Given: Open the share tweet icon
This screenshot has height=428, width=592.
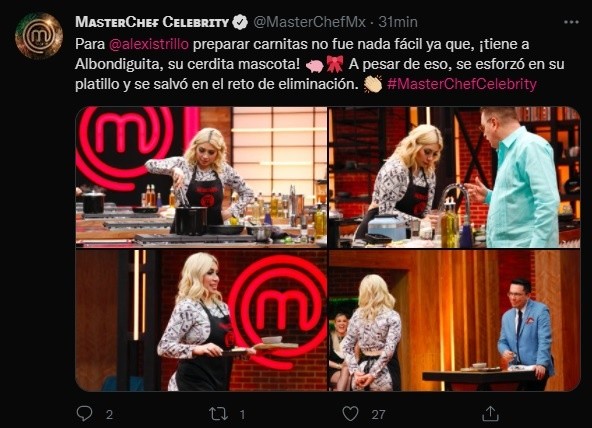Looking at the screenshot, I should click(x=490, y=414).
